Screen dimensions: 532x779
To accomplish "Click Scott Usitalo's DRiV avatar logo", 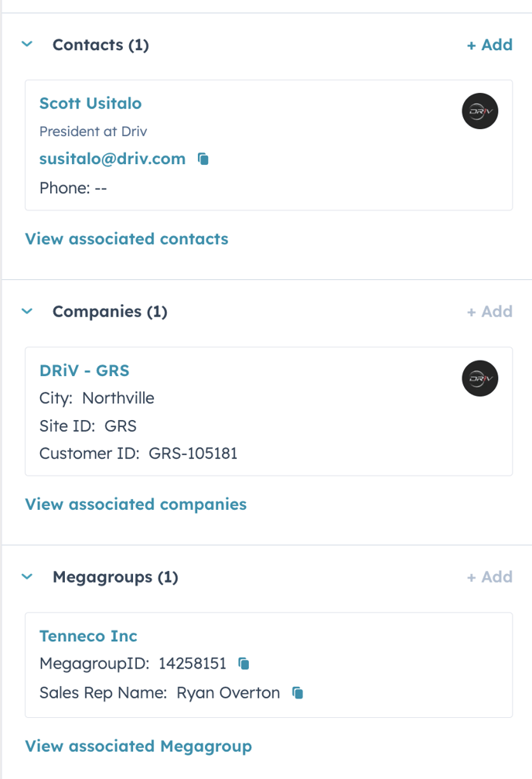I will [480, 111].
